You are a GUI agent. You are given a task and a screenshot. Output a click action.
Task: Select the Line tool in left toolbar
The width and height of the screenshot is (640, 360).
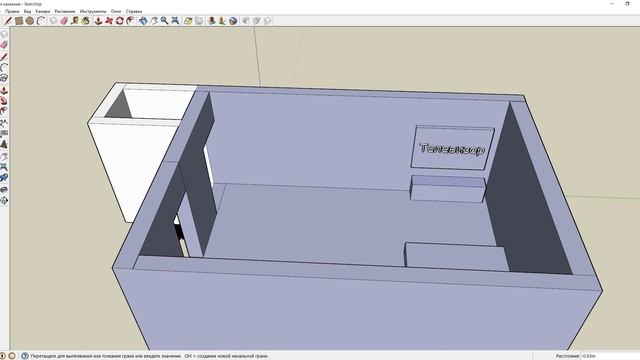click(4, 56)
